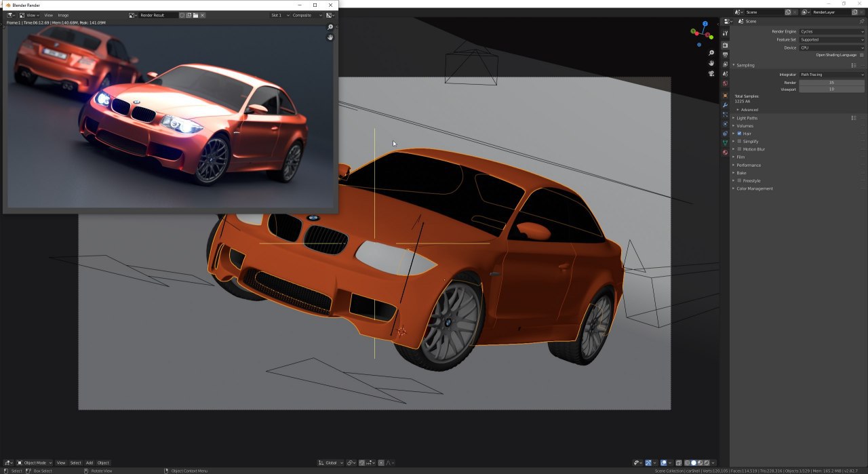
Task: Click the navigation axis gizmo
Action: coord(703,34)
